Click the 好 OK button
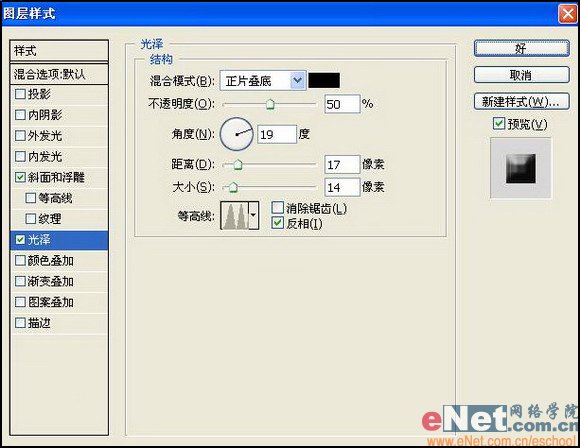The width and height of the screenshot is (580, 448). point(522,48)
